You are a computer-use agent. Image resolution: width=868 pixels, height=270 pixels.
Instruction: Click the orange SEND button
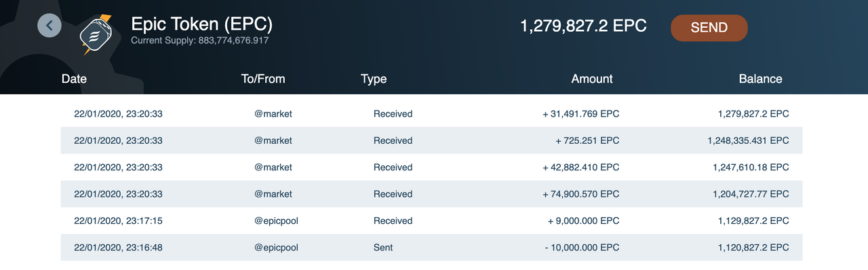[709, 28]
